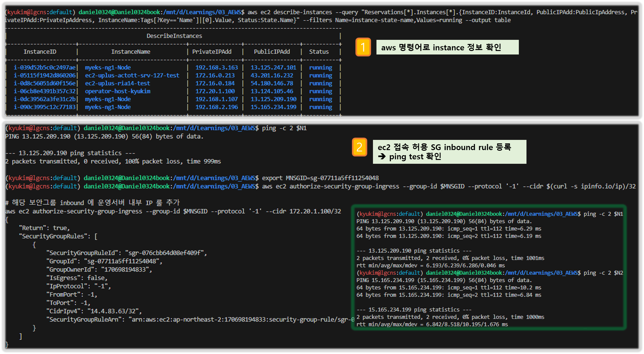This screenshot has width=644, height=354.
Task: Click the GroupOwnerId value 170698194833
Action: [126, 270]
